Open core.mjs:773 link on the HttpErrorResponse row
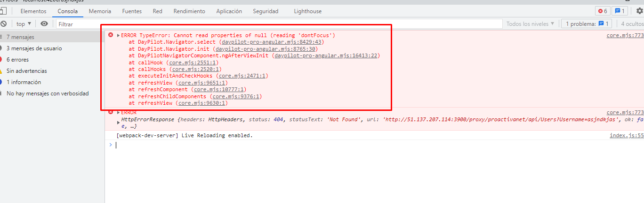 click(x=625, y=113)
